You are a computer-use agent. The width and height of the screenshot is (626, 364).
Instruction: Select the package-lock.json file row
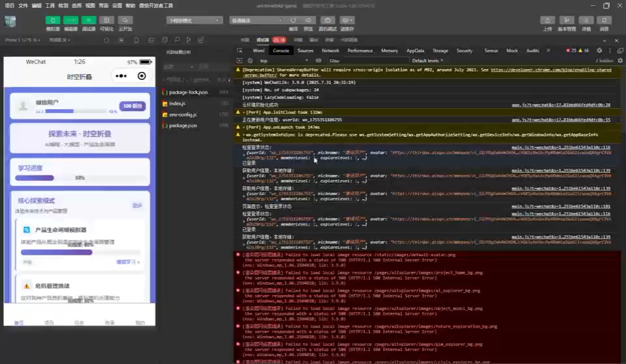[196, 92]
